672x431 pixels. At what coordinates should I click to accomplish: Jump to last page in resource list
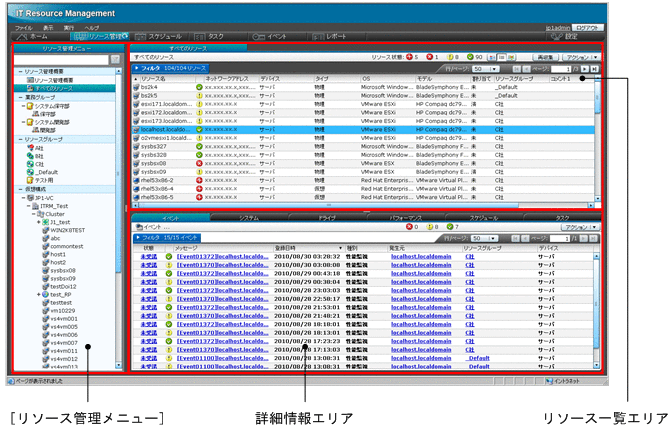594,69
